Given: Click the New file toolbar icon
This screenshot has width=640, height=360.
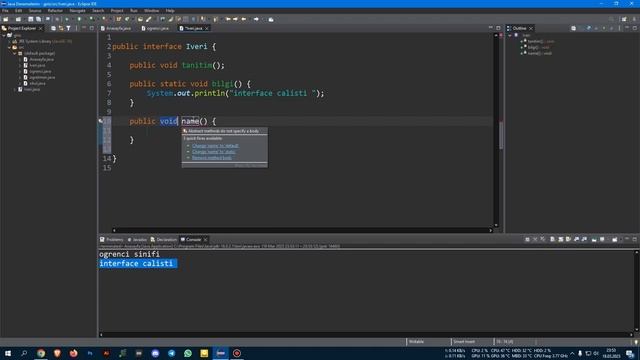Looking at the screenshot, I should 5,19.
